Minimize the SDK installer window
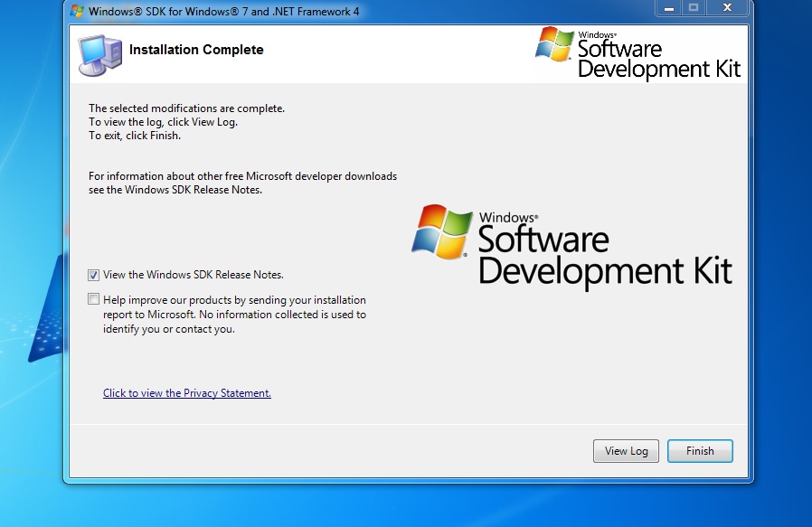Image resolution: width=812 pixels, height=527 pixels. [x=668, y=8]
